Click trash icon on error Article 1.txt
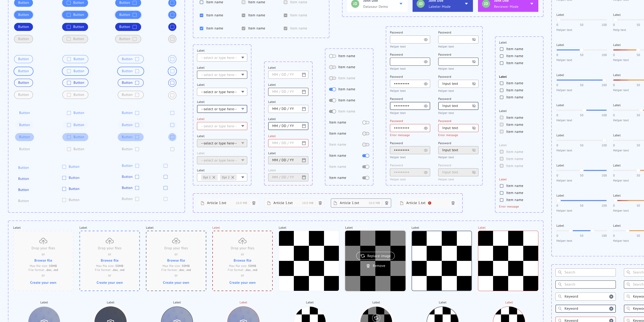644x322 pixels. click(453, 203)
